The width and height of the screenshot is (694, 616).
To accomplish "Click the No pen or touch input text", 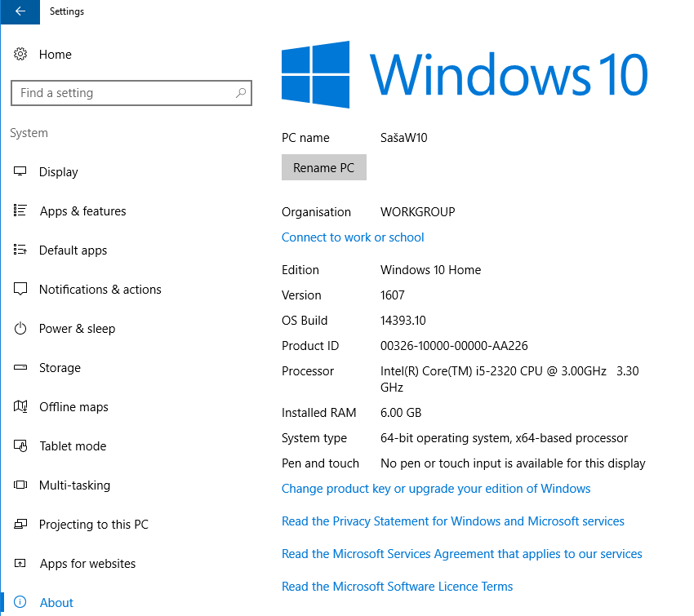I will pyautogui.click(x=513, y=463).
